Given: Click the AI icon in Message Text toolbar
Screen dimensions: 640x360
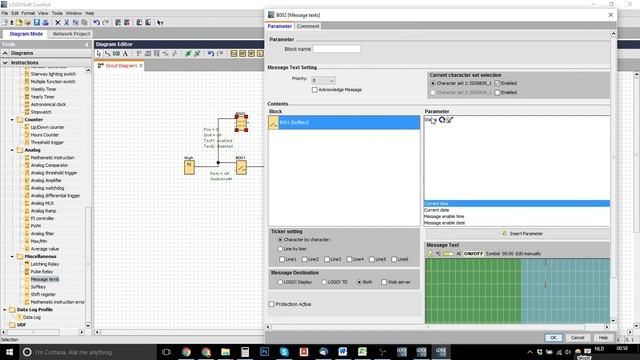Looking at the screenshot, I should pos(458,253).
